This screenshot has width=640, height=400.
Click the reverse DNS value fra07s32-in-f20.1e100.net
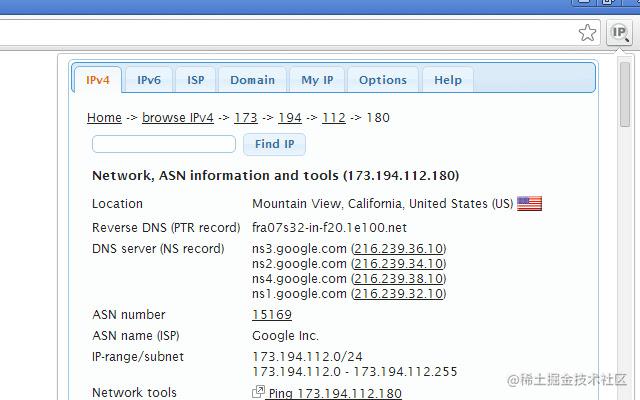click(x=329, y=227)
